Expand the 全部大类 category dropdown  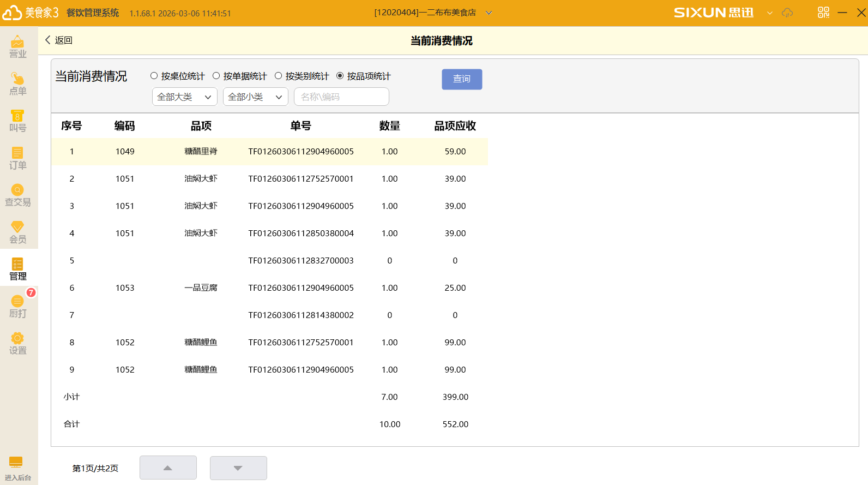tap(184, 97)
